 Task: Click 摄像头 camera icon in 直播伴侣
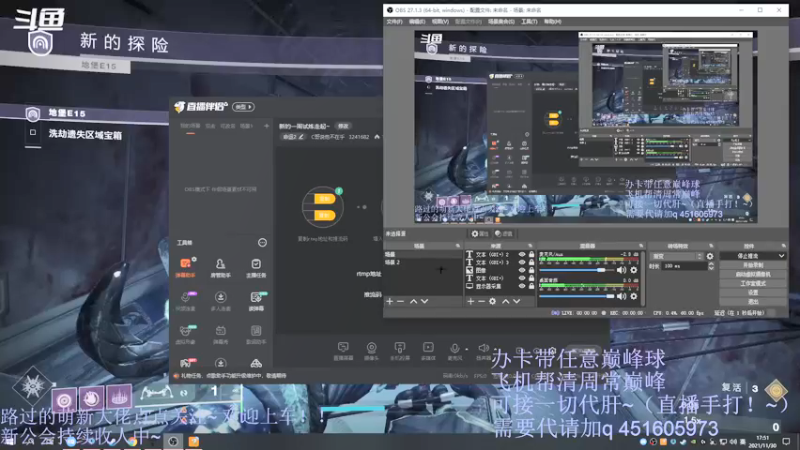(371, 351)
